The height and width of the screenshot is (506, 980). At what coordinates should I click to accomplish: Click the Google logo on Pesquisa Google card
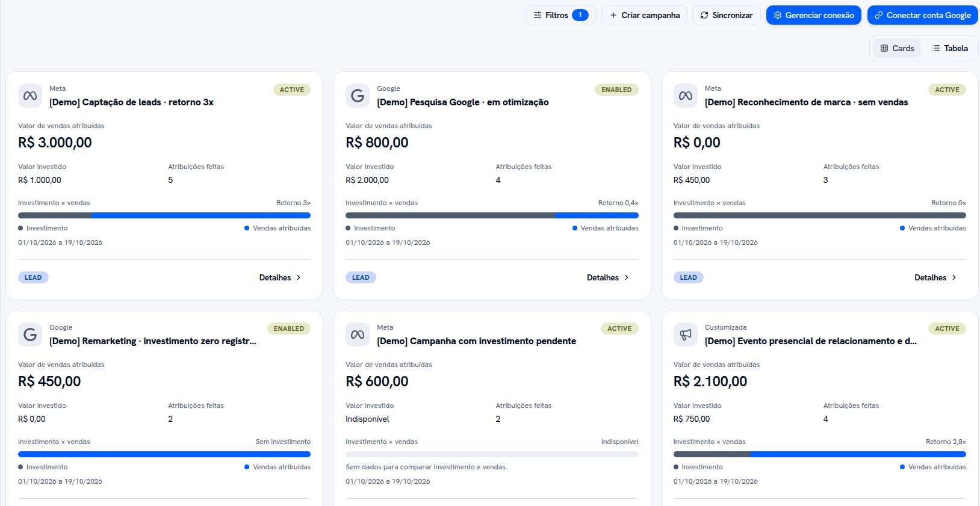coord(358,96)
